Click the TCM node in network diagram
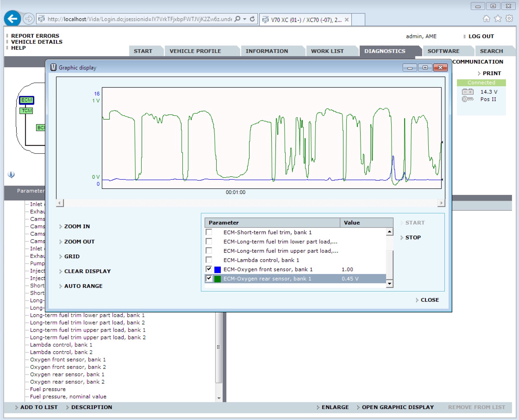This screenshot has width=519, height=420. pyautogui.click(x=26, y=111)
